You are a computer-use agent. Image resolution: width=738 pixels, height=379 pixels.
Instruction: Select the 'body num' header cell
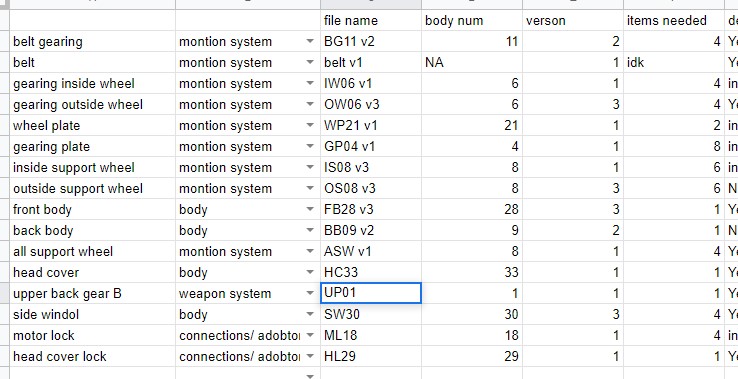[472, 20]
